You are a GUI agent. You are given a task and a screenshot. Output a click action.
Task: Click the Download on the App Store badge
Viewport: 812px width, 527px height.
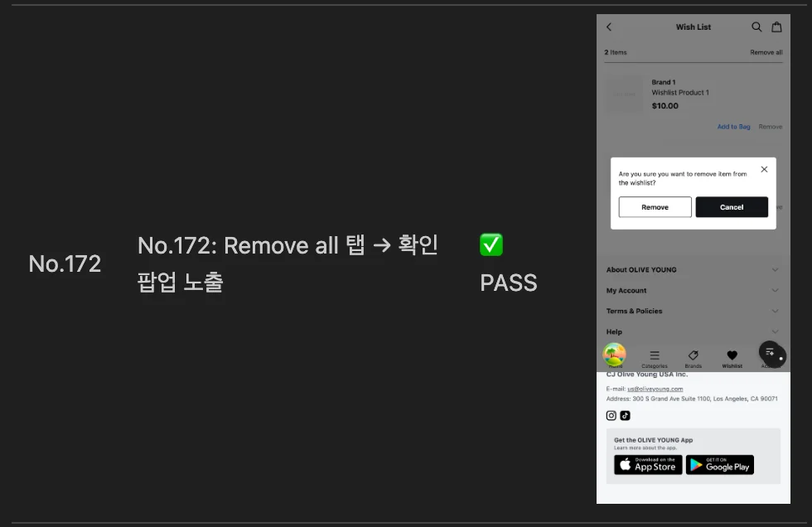coord(648,465)
